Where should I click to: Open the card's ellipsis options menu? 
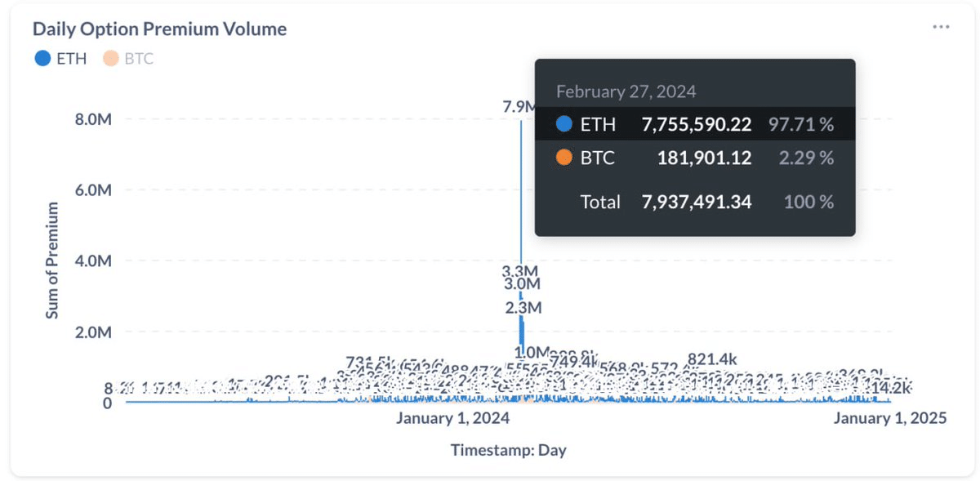point(941,27)
